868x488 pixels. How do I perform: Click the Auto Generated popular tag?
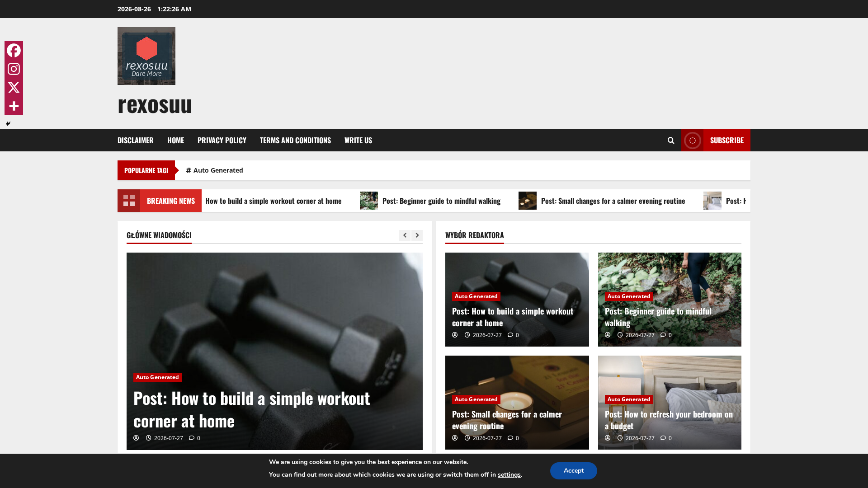point(214,170)
